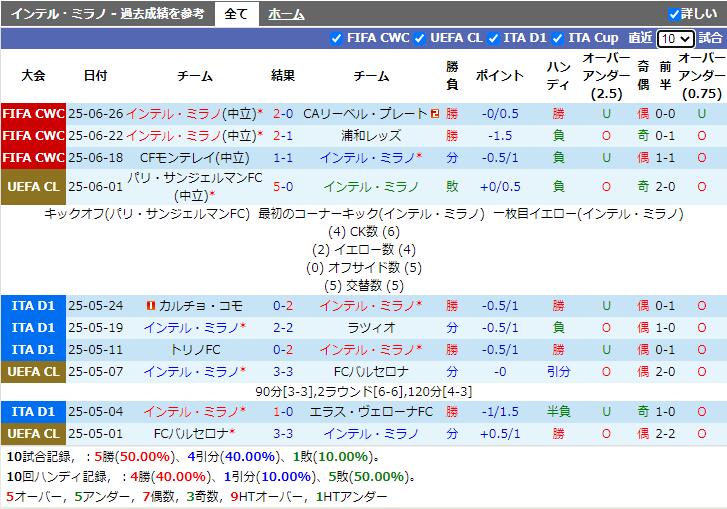Click the ポイント column header

pos(500,76)
